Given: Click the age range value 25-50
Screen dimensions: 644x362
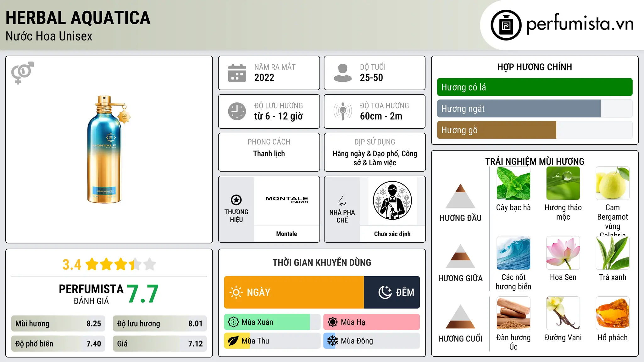Looking at the screenshot, I should coord(371,78).
